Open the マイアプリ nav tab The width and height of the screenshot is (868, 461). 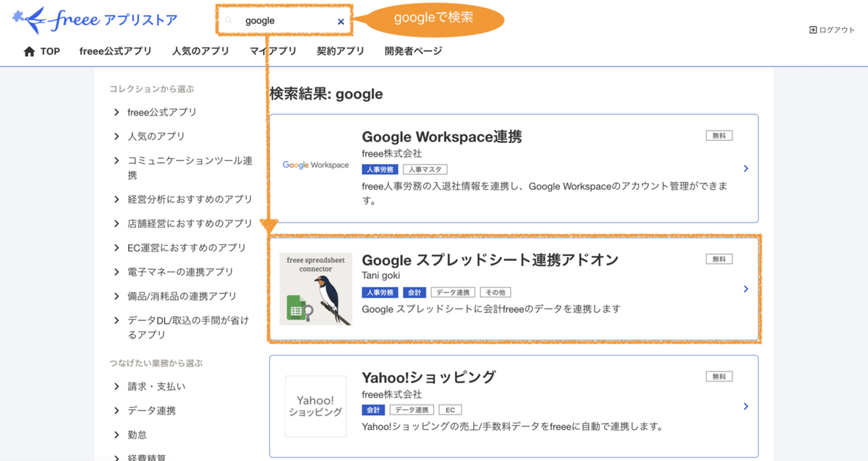[x=273, y=51]
